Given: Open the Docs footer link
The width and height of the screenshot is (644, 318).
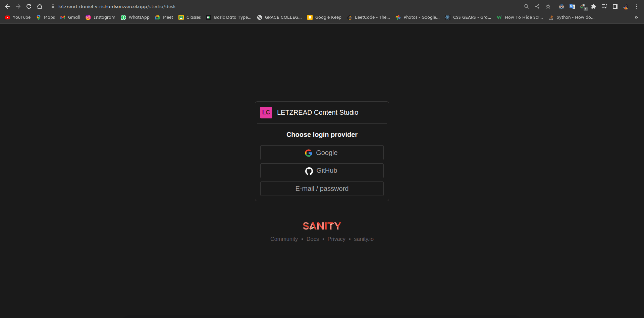Looking at the screenshot, I should pyautogui.click(x=313, y=239).
